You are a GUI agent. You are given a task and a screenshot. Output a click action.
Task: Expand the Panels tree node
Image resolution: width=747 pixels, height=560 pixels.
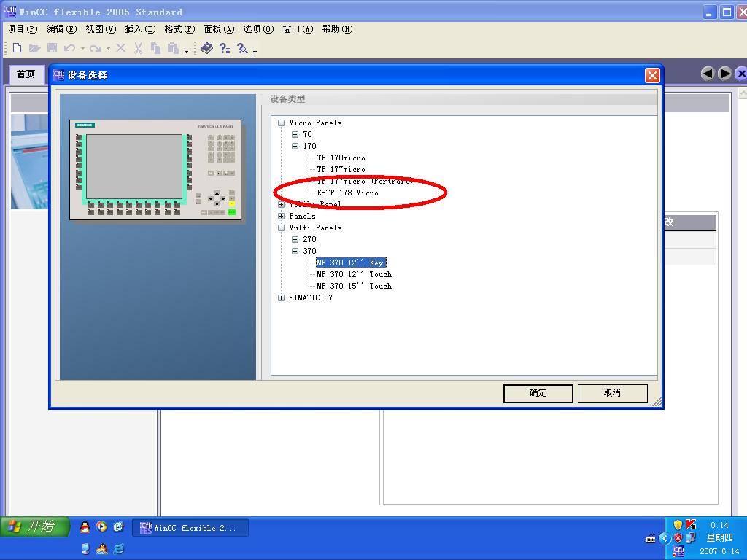click(281, 216)
